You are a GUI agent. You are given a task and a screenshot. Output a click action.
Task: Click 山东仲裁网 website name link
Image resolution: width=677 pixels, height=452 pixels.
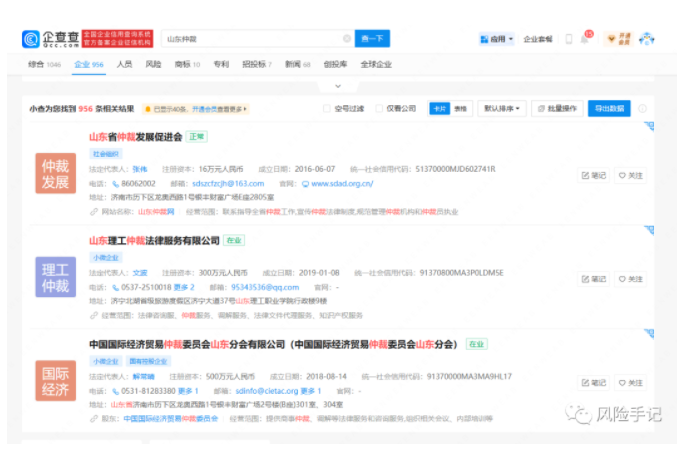click(x=156, y=212)
